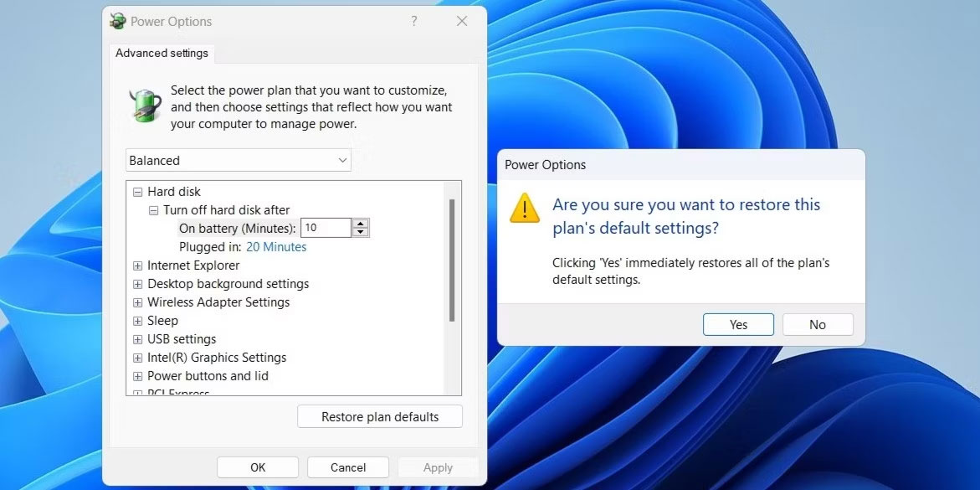The height and width of the screenshot is (490, 980).
Task: Click Cancel in Power Options window
Action: tap(348, 467)
